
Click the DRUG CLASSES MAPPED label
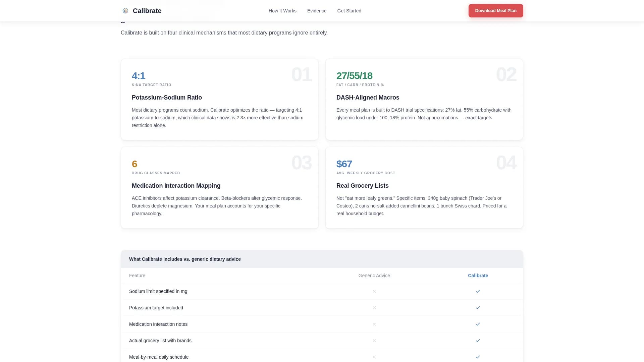click(156, 173)
